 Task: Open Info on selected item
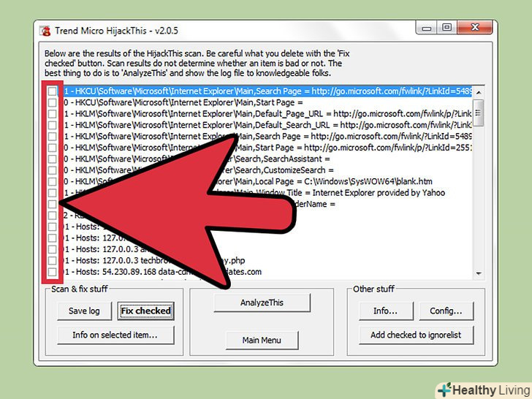click(x=115, y=335)
